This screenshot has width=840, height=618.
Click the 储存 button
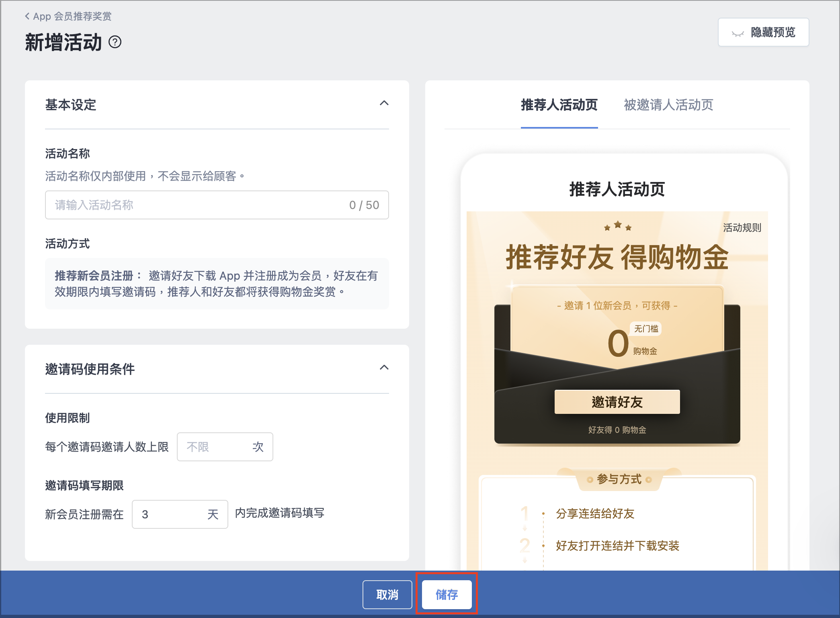[x=447, y=595]
